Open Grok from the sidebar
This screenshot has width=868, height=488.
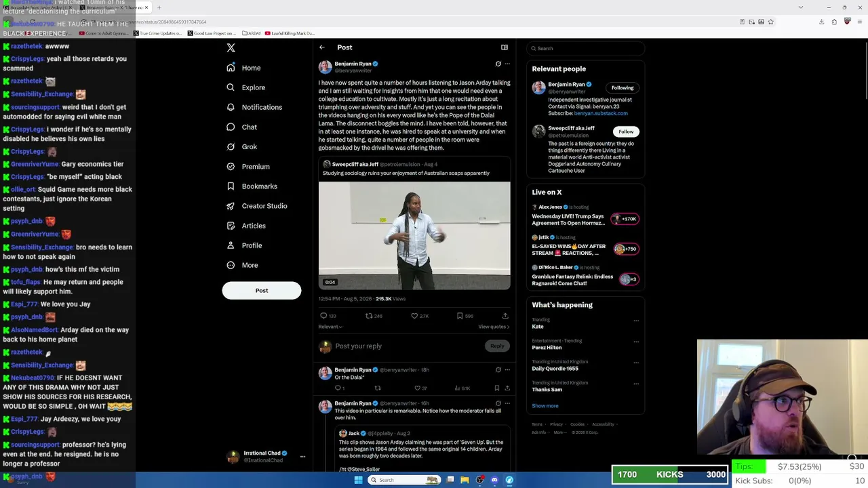tap(242, 146)
